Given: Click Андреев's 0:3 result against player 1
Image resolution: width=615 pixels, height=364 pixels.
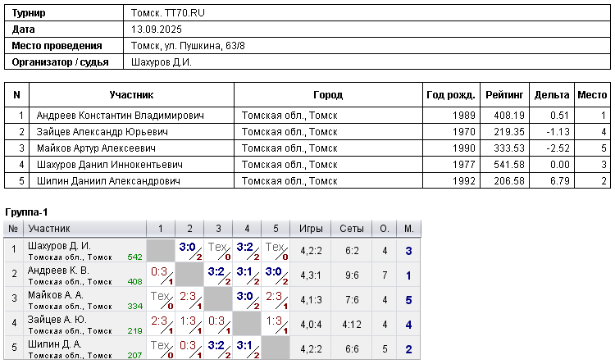Looking at the screenshot, I should pos(159,271).
